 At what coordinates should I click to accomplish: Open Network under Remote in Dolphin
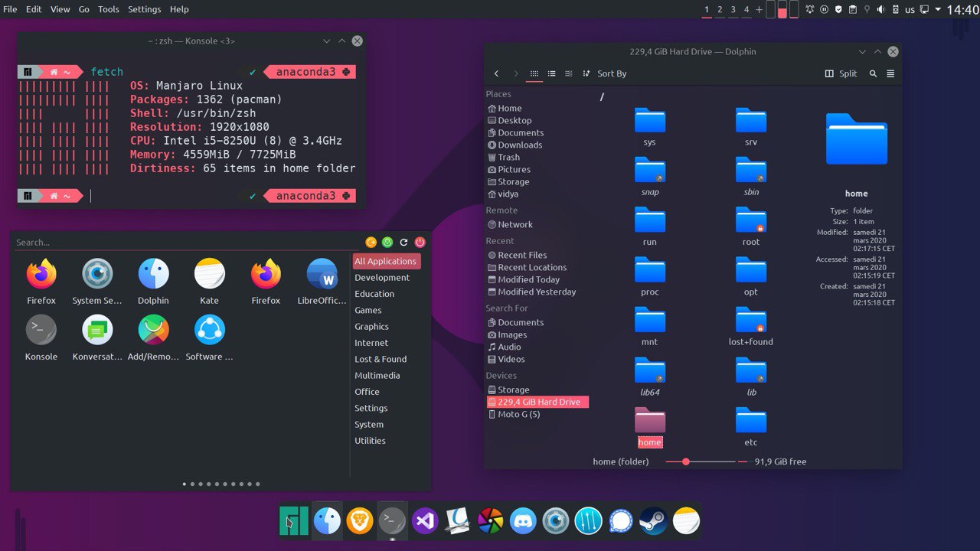[510, 224]
